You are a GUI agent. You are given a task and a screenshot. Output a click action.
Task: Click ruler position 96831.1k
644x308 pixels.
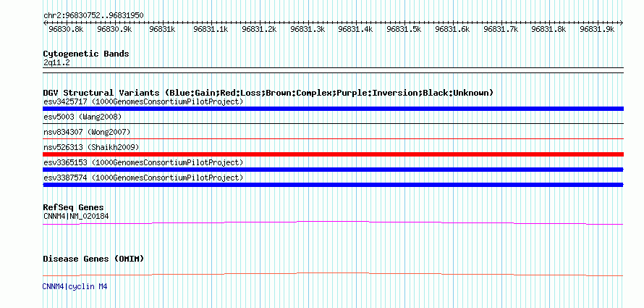(x=211, y=29)
